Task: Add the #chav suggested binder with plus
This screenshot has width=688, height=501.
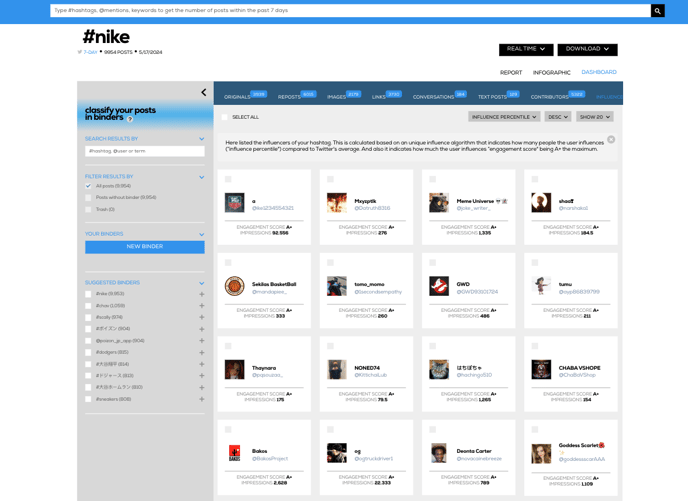Action: (202, 305)
